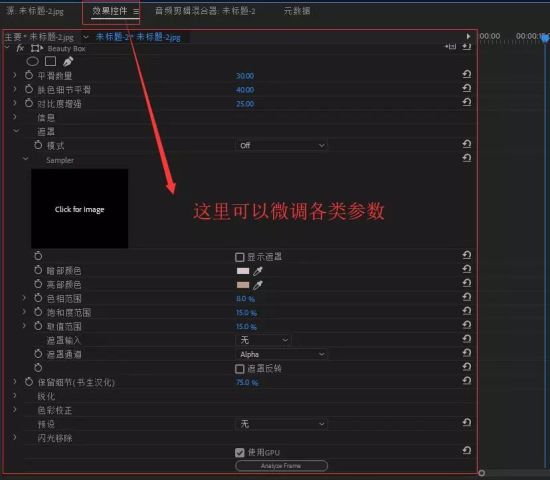Image resolution: width=550 pixels, height=480 pixels.
Task: Reset the 取值范围 parameter
Action: 467,325
